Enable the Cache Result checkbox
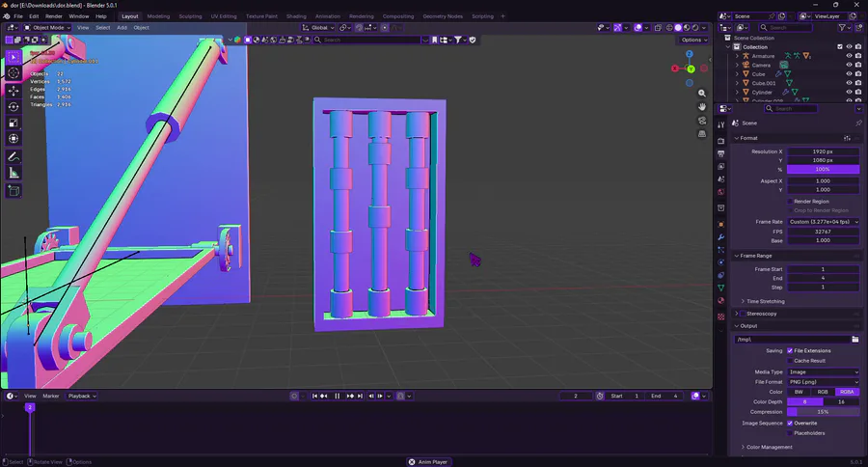 [x=790, y=361]
